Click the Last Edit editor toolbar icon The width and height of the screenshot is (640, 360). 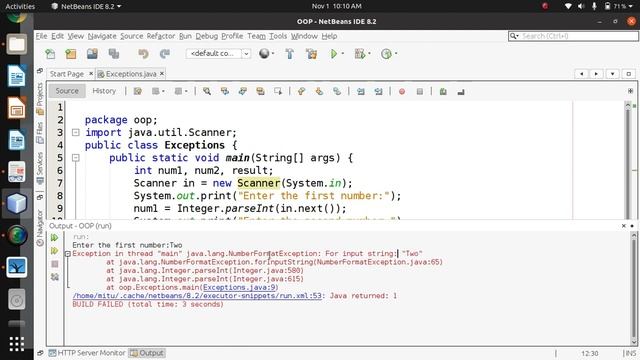click(x=138, y=91)
